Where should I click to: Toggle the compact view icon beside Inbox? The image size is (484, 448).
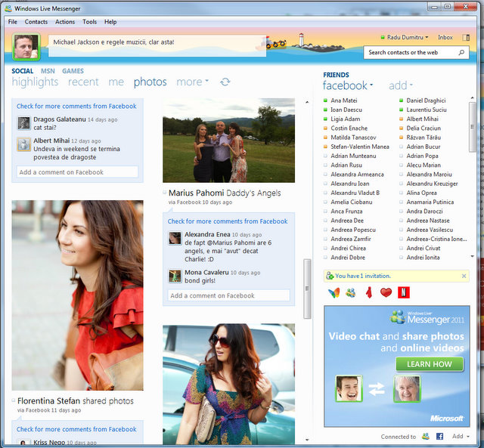[x=466, y=38]
